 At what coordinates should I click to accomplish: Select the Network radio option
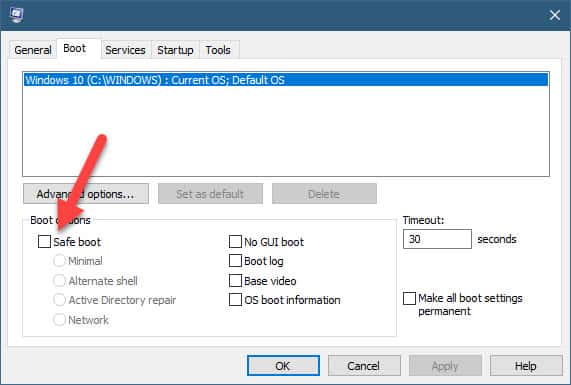point(59,320)
